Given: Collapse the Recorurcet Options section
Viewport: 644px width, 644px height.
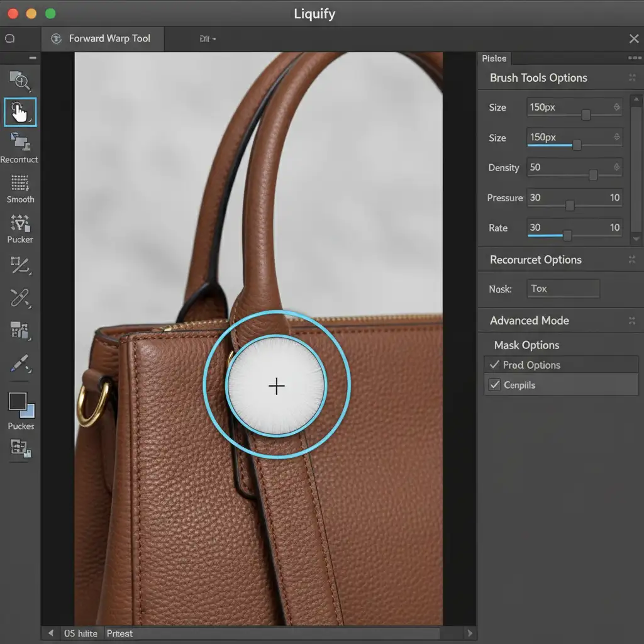Looking at the screenshot, I should point(631,260).
